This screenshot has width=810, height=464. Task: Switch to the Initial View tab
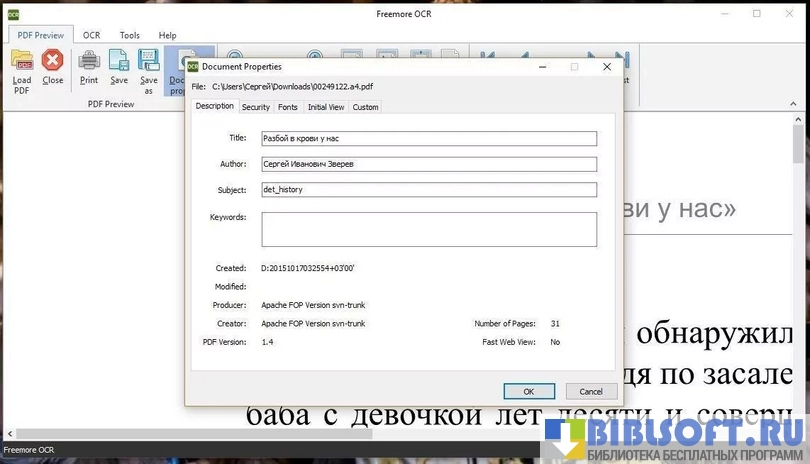click(x=326, y=107)
